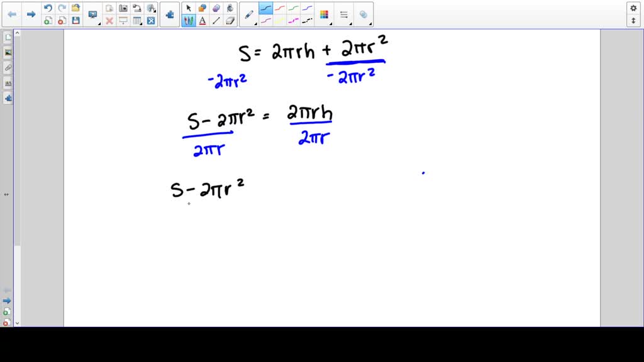Add a new blank page

47,20
